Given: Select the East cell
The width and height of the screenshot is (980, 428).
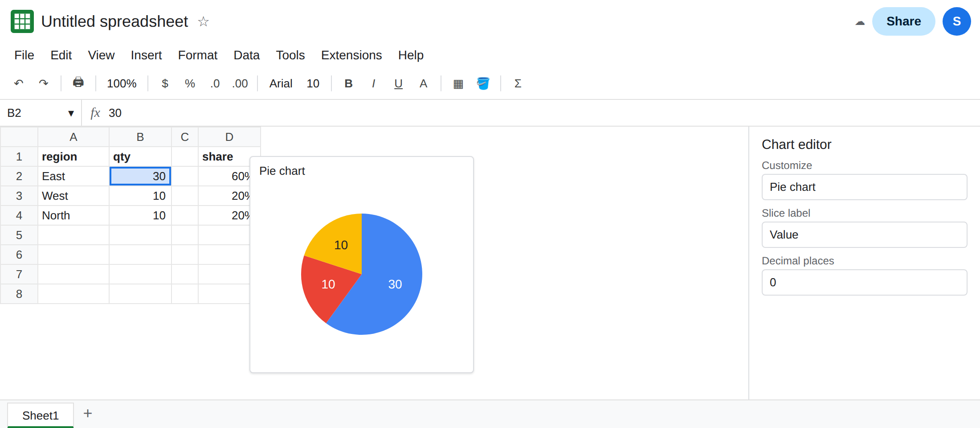Looking at the screenshot, I should 73,176.
